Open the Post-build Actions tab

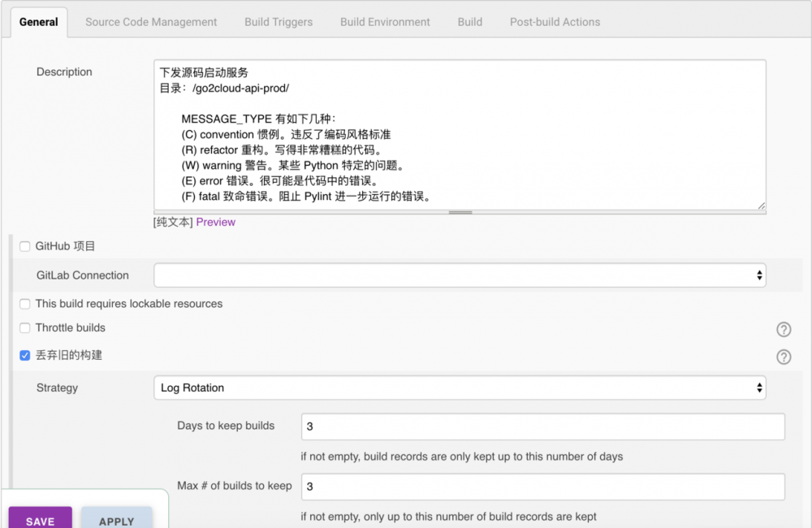[555, 22]
